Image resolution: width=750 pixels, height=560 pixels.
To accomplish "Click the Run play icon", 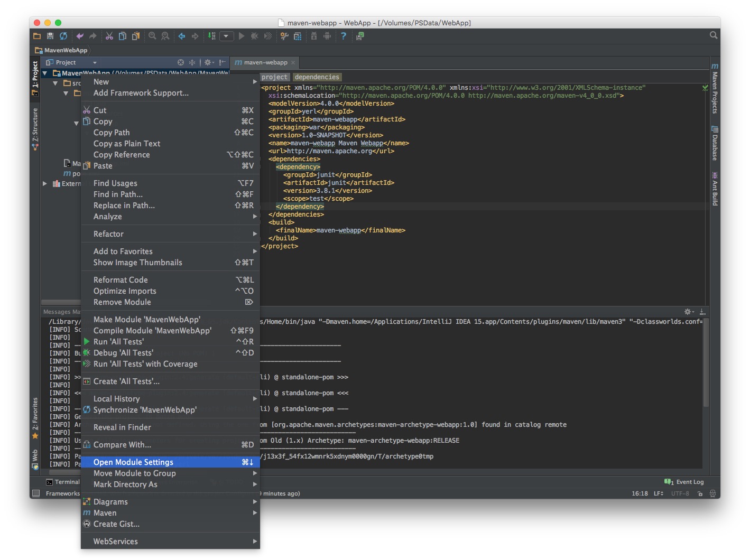I will [242, 36].
